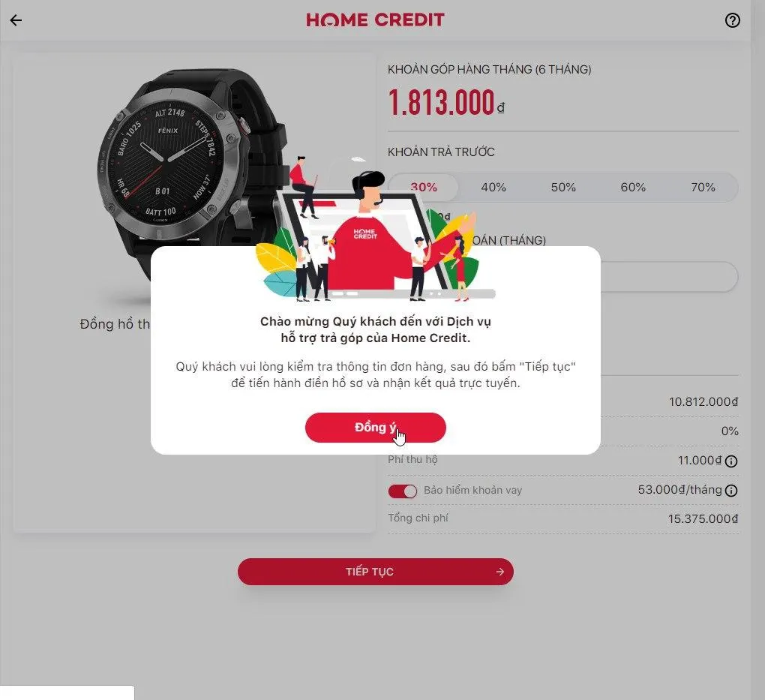Pick the 60% prepayment option
The width and height of the screenshot is (765, 700).
pyautogui.click(x=633, y=187)
